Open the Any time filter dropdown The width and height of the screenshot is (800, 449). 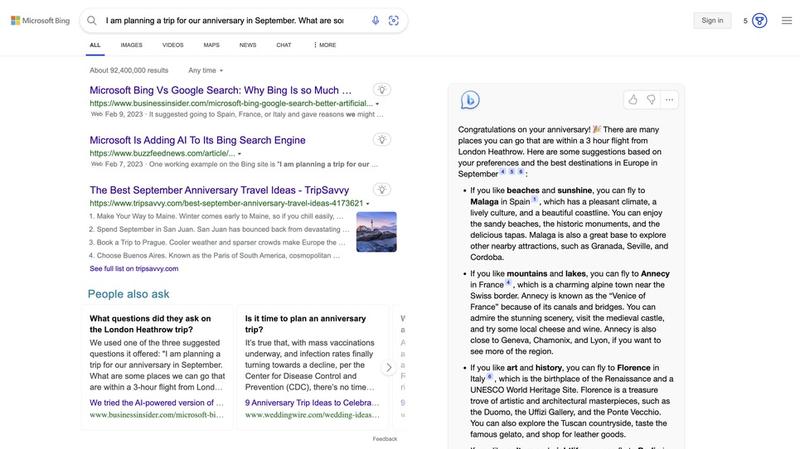[x=206, y=70]
